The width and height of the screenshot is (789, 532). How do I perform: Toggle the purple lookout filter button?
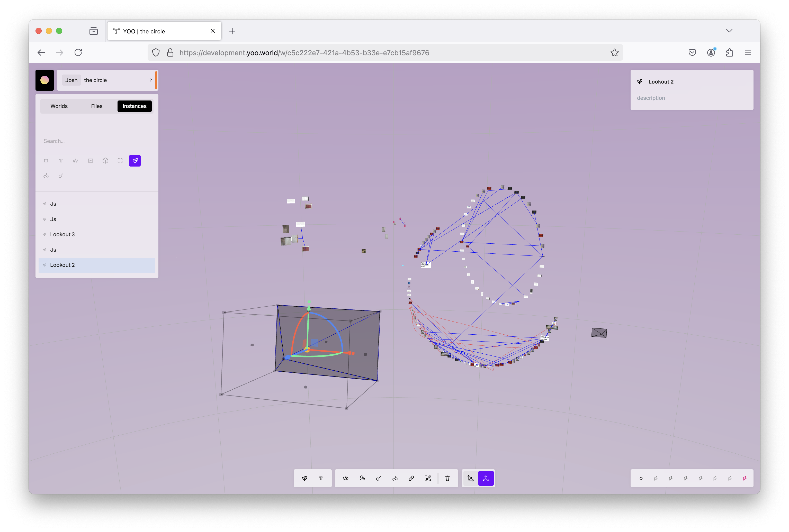135,160
